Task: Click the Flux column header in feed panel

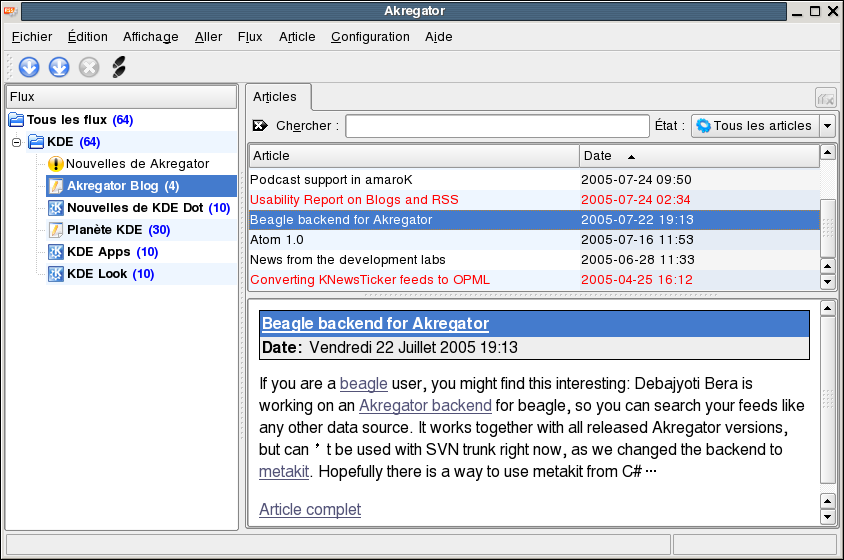Action: 122,97
